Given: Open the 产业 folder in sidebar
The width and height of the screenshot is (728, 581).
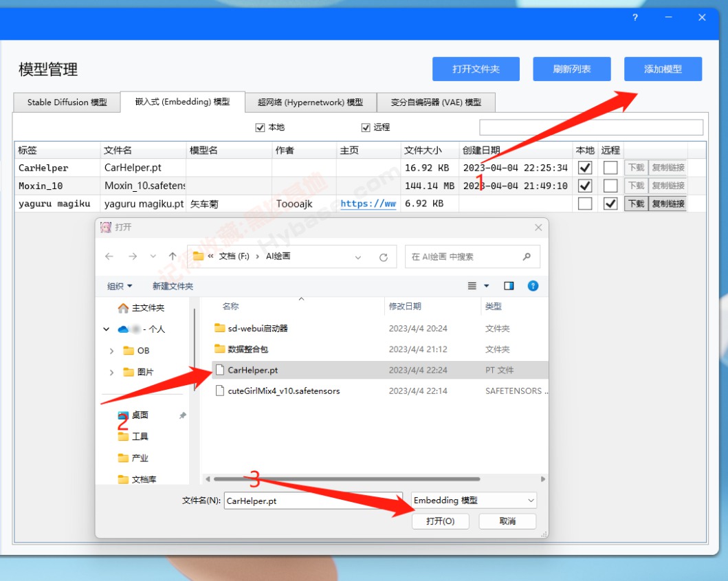Looking at the screenshot, I should click(x=133, y=458).
